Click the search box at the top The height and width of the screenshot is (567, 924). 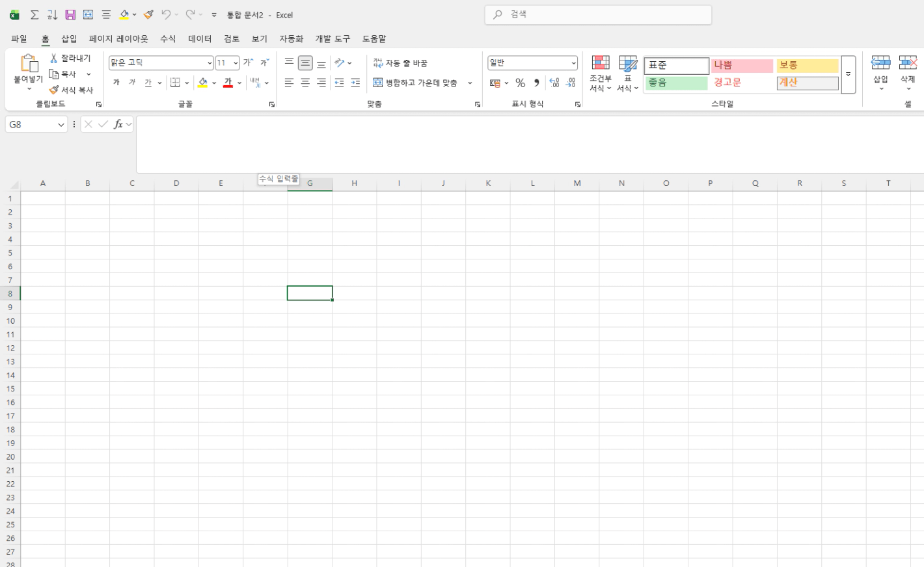pos(598,14)
